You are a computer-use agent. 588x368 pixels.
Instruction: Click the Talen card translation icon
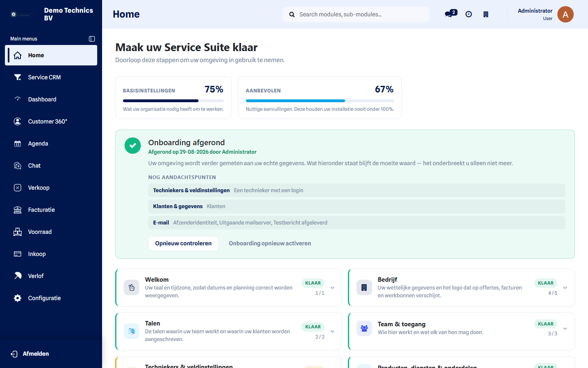coord(131,331)
